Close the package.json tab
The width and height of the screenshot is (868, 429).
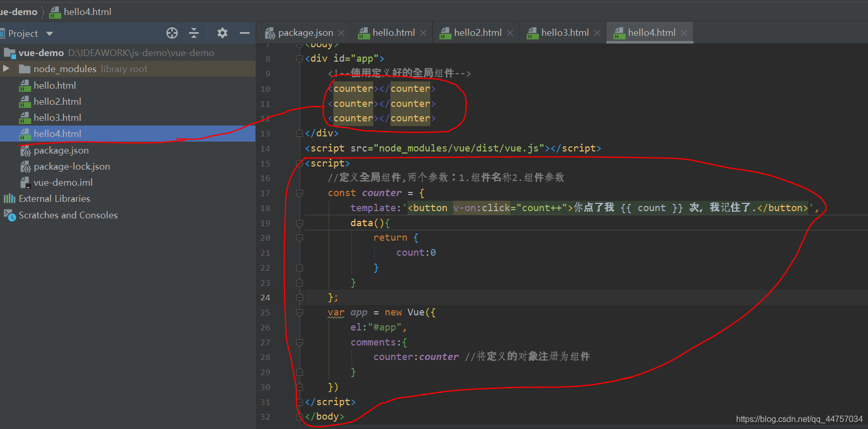[341, 33]
